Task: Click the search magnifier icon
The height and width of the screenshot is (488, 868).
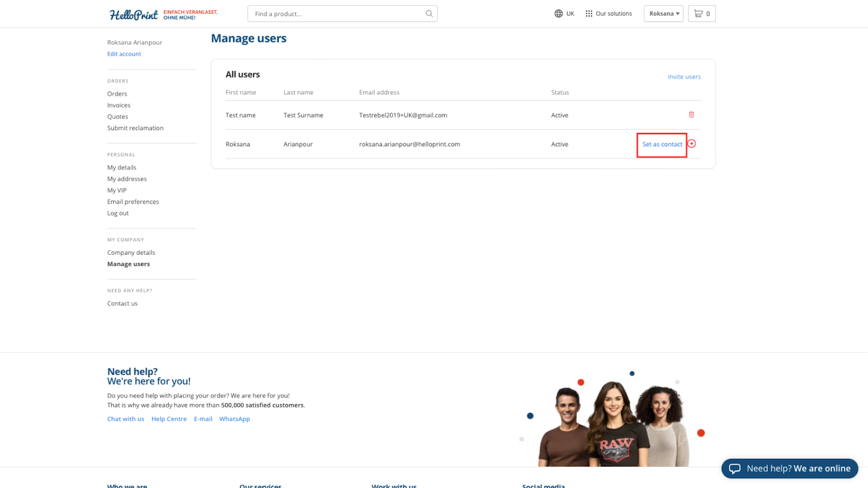Action: click(429, 14)
